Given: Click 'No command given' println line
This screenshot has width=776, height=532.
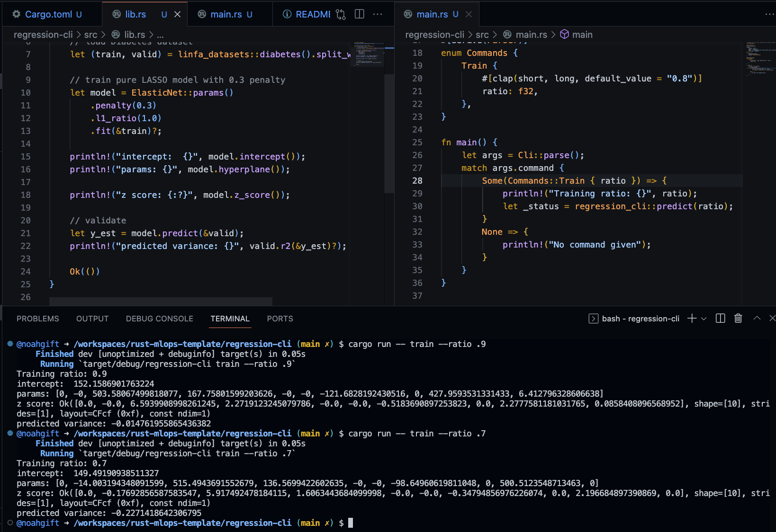Looking at the screenshot, I should 577,245.
